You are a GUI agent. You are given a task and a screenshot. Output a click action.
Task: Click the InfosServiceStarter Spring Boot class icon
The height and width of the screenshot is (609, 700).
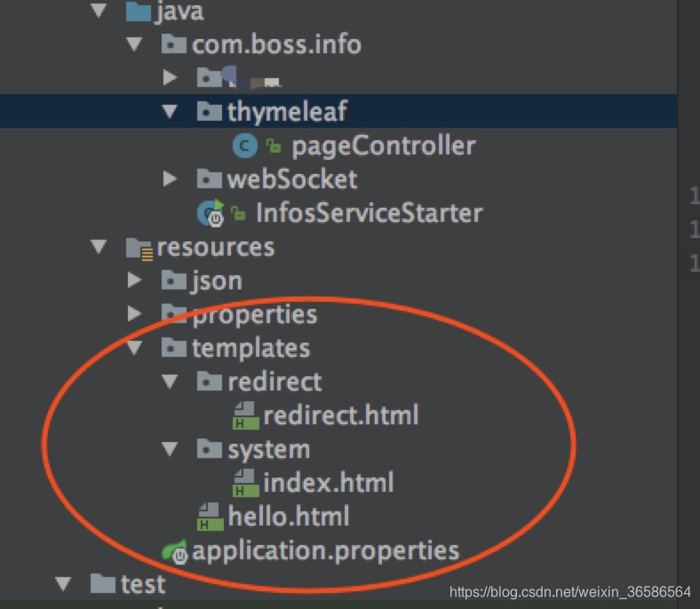point(211,213)
